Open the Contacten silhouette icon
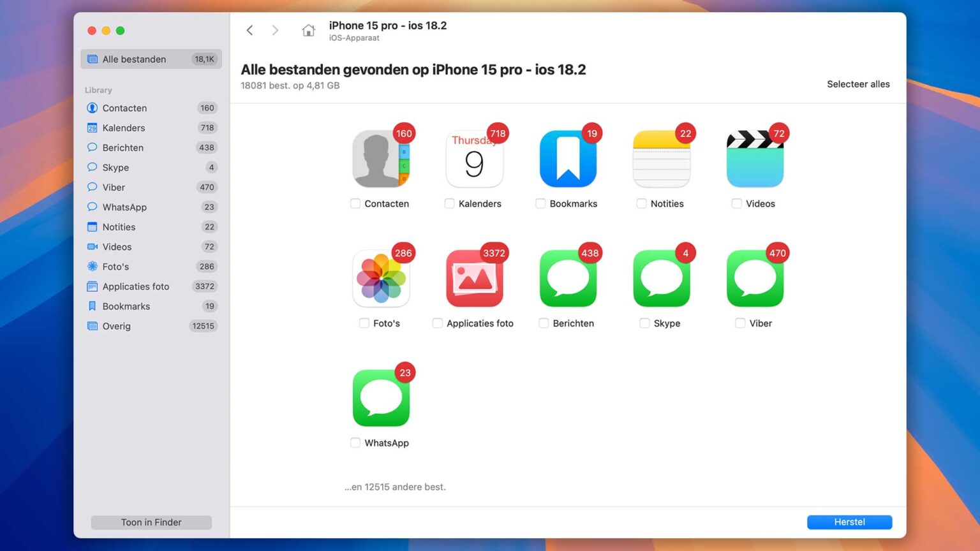Viewport: 980px width, 551px height. [380, 159]
